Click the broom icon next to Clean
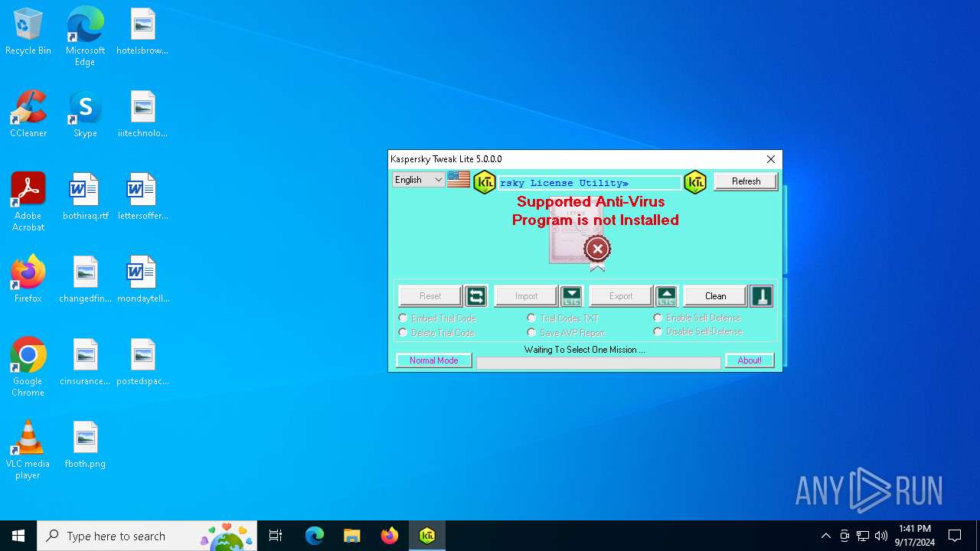This screenshot has width=980, height=551. tap(761, 296)
